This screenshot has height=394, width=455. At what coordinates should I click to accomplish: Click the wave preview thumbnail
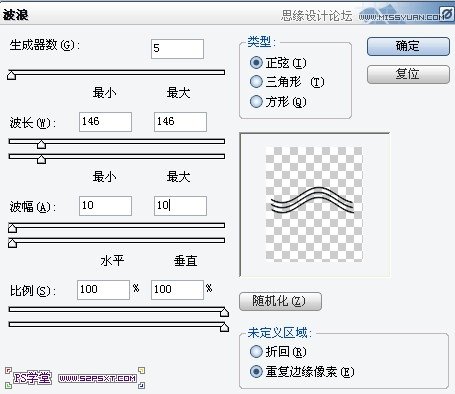(314, 204)
